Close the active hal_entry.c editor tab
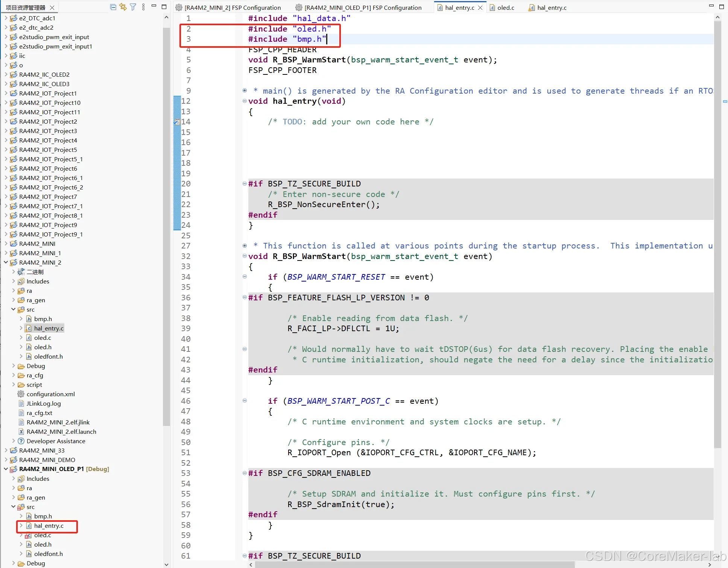 [480, 8]
